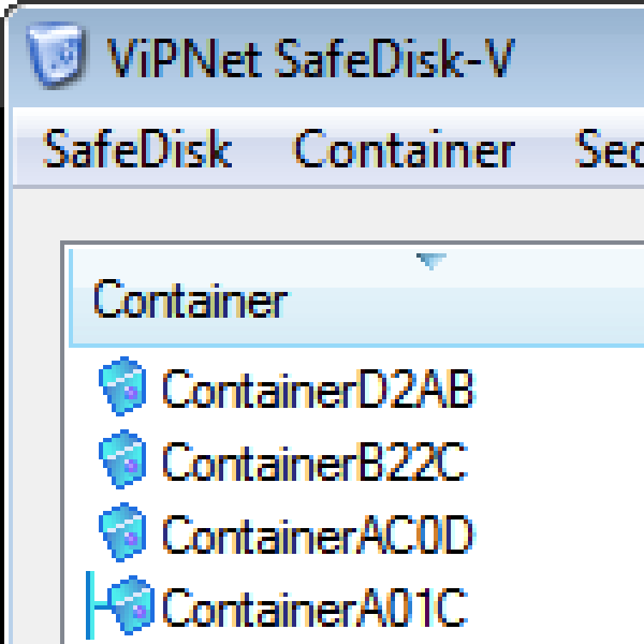
Task: Select the ContainerD2AB list entry name
Action: 318,389
